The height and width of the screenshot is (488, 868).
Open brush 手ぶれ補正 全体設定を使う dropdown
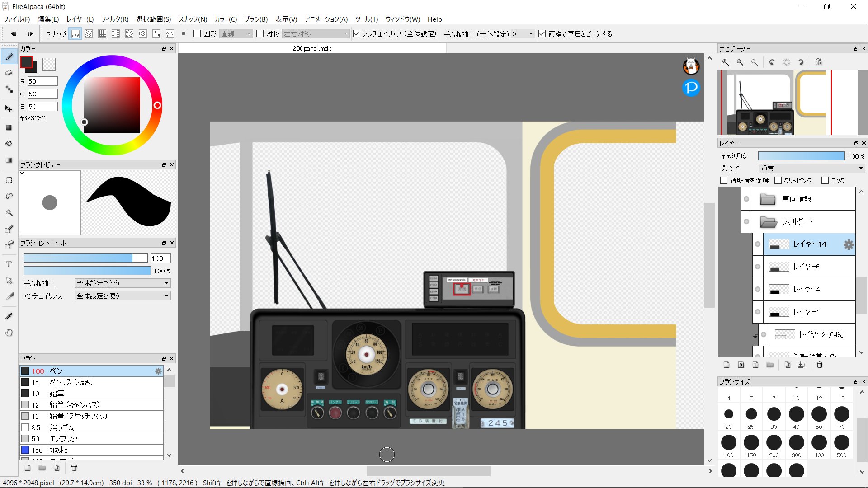click(x=123, y=283)
